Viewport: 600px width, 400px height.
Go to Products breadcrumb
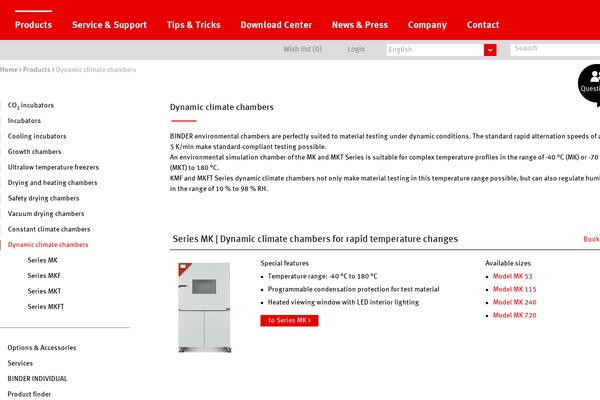tap(36, 70)
